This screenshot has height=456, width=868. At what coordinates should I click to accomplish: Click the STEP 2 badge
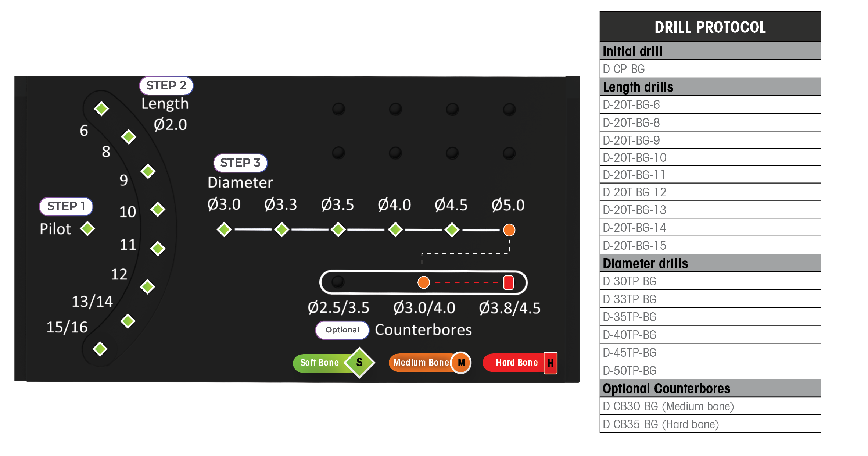coord(166,86)
